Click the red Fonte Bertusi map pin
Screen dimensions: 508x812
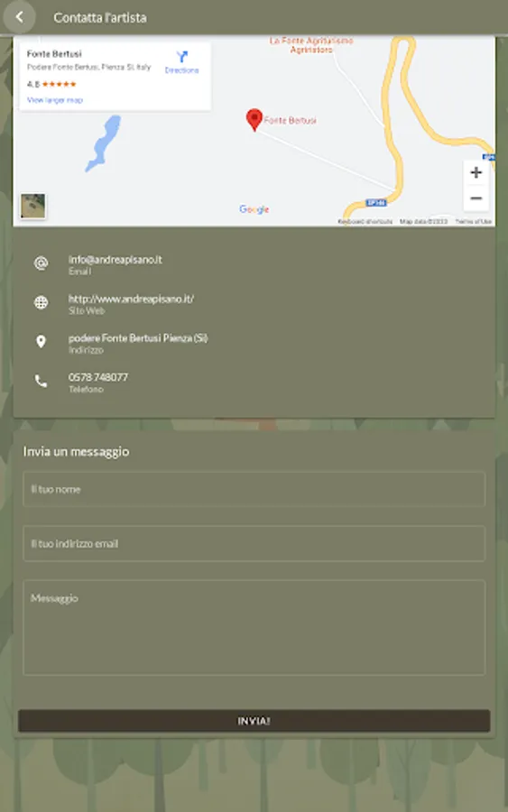[254, 120]
